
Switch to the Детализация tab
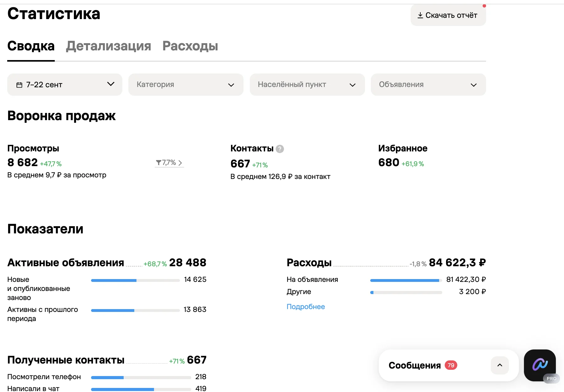pos(109,46)
